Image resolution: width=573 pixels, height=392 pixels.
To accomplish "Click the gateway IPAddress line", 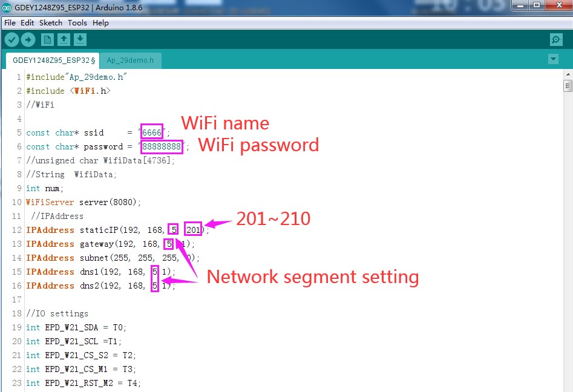I will [x=110, y=244].
